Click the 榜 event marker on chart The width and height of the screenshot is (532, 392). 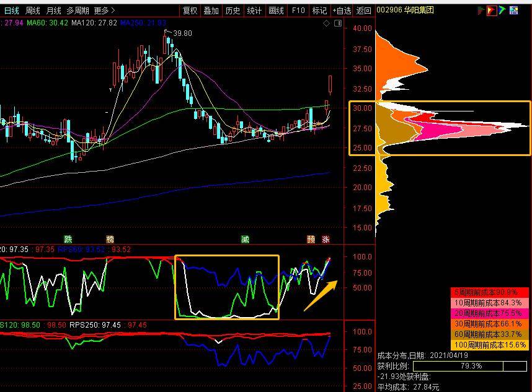tap(110, 239)
